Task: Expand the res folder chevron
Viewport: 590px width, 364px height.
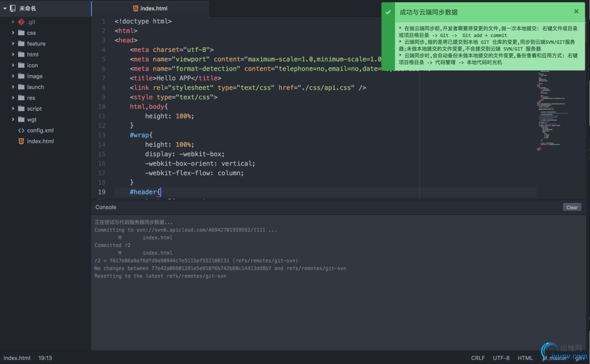Action: (x=13, y=98)
